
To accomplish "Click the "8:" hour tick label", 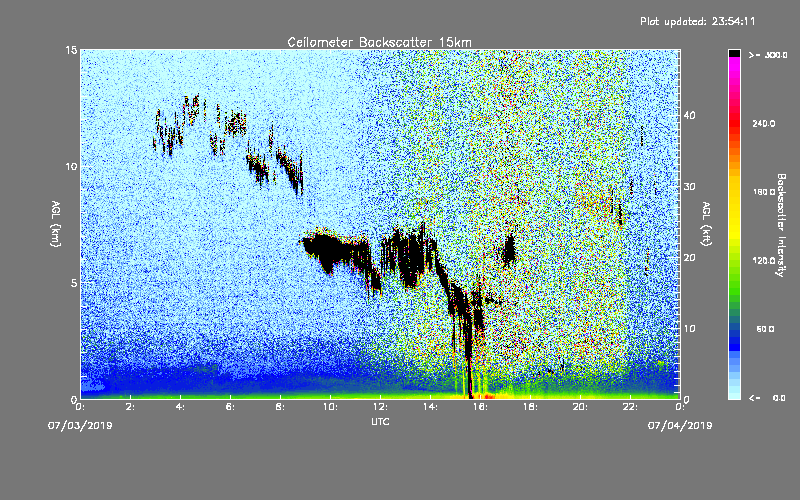I will 280,407.
